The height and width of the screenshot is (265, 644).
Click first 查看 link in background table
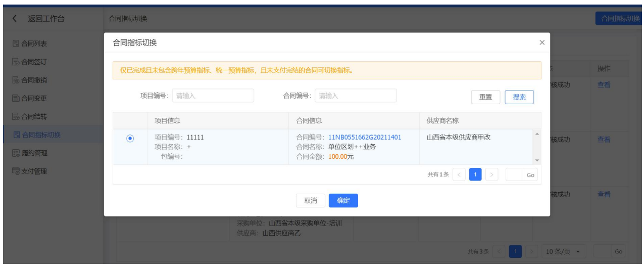point(604,85)
